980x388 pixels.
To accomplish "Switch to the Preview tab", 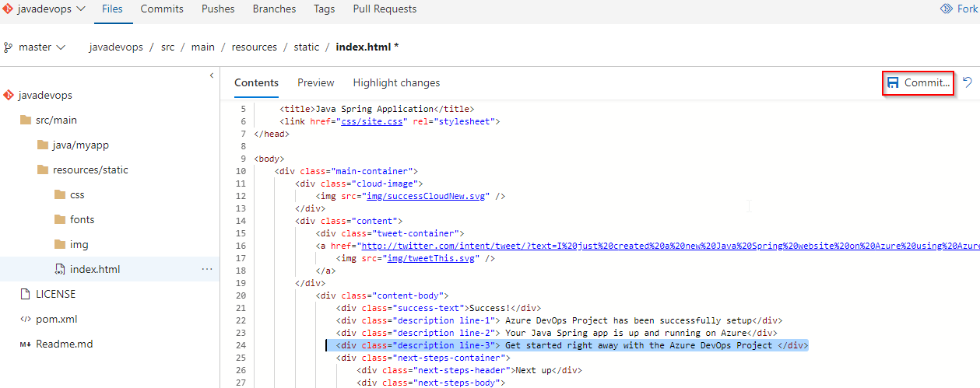I will click(x=316, y=82).
